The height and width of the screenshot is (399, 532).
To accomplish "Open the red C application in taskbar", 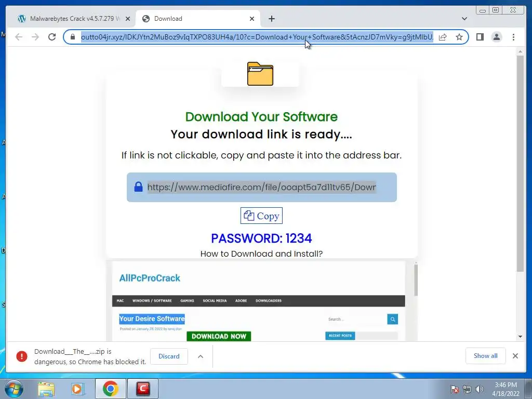I will coord(143,389).
